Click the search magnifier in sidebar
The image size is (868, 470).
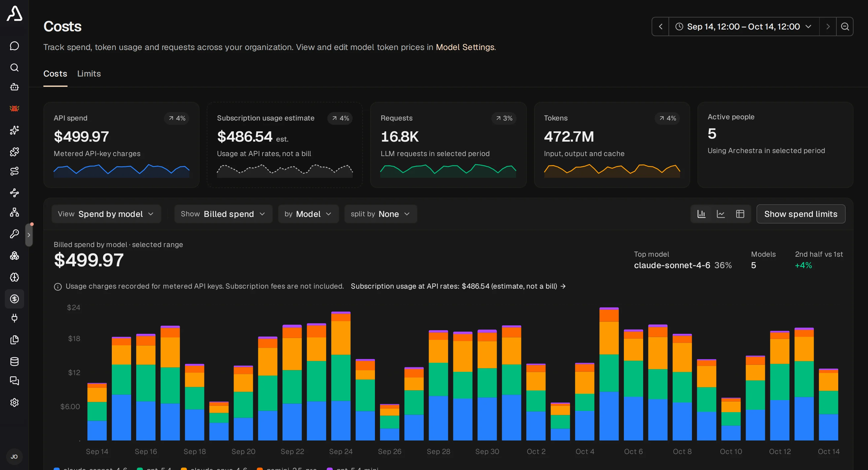tap(14, 67)
